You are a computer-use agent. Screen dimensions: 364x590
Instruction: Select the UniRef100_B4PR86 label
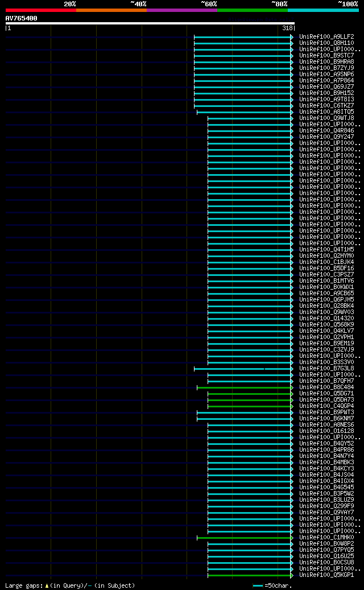pyautogui.click(x=326, y=449)
